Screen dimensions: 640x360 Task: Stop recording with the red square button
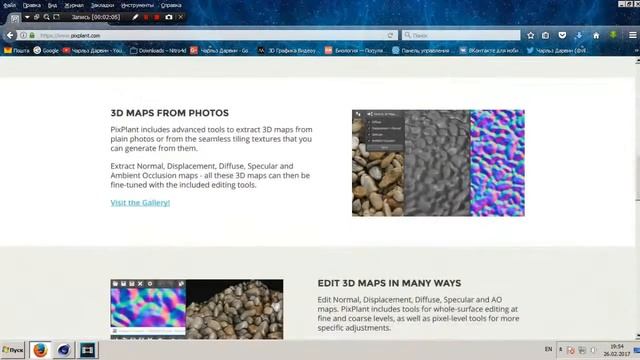157,17
